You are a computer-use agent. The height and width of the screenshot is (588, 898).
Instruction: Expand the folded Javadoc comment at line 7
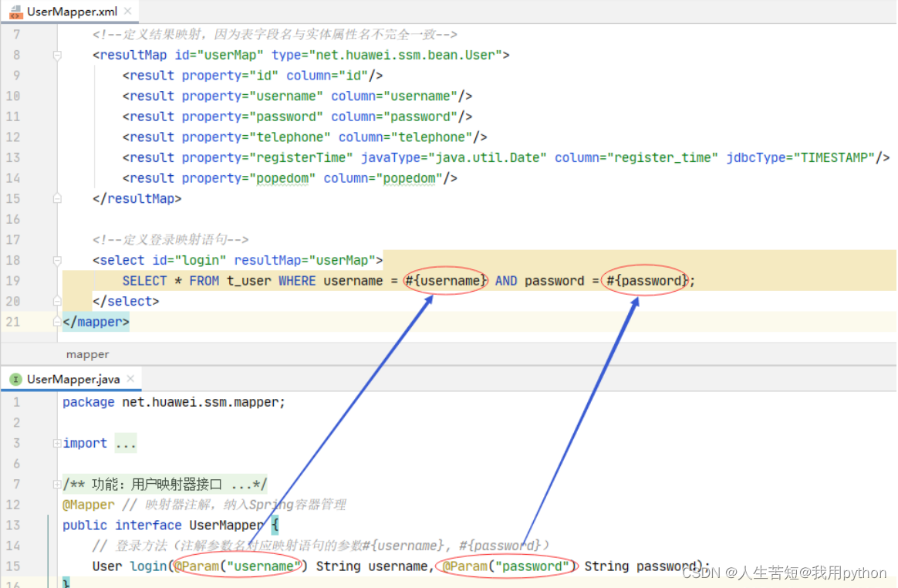pos(56,485)
